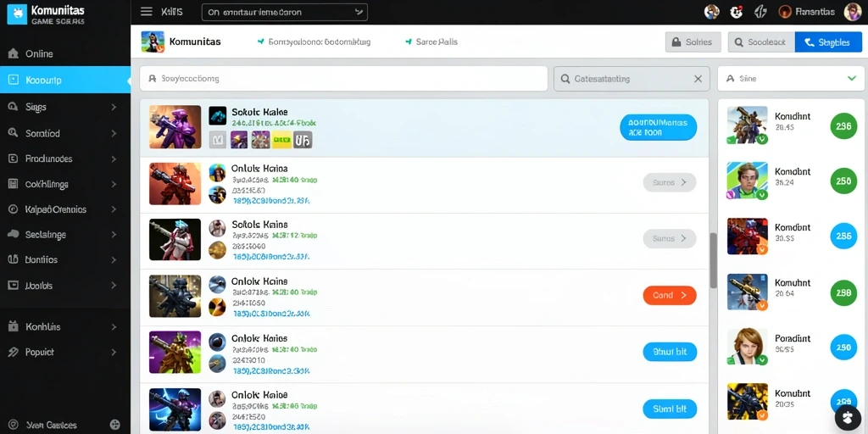The width and height of the screenshot is (868, 434).
Task: Click the plus icon beside Yren Gaxices
Action: click(x=115, y=425)
